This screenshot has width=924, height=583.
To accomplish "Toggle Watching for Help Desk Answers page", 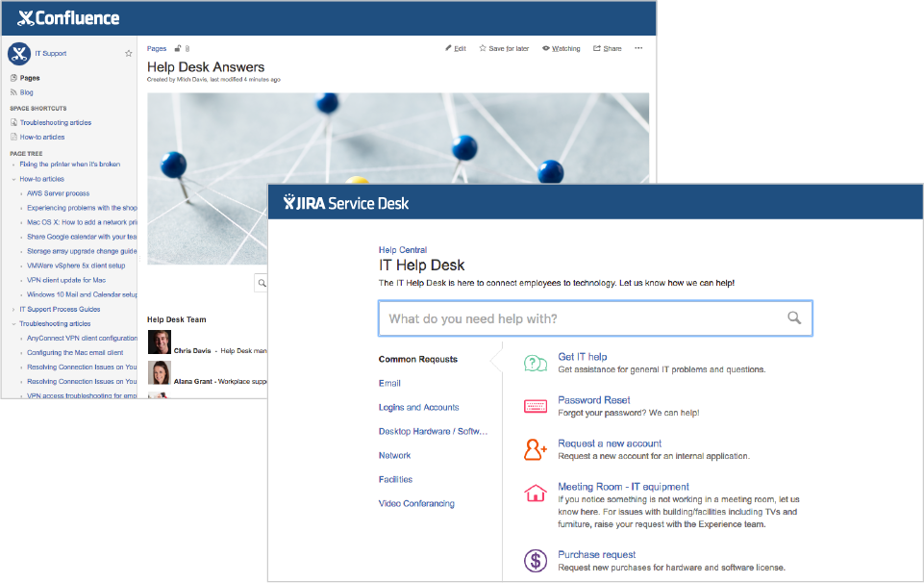I will [x=561, y=48].
